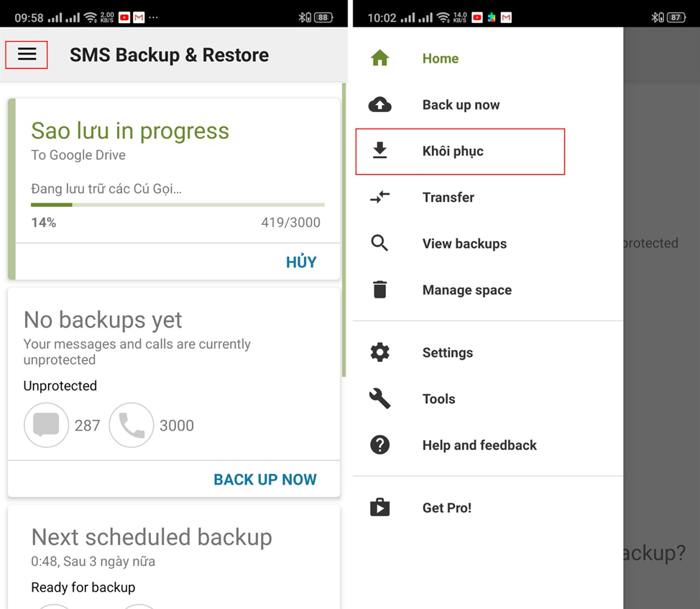
Task: Tap battery indicator showing 88
Action: (x=323, y=18)
